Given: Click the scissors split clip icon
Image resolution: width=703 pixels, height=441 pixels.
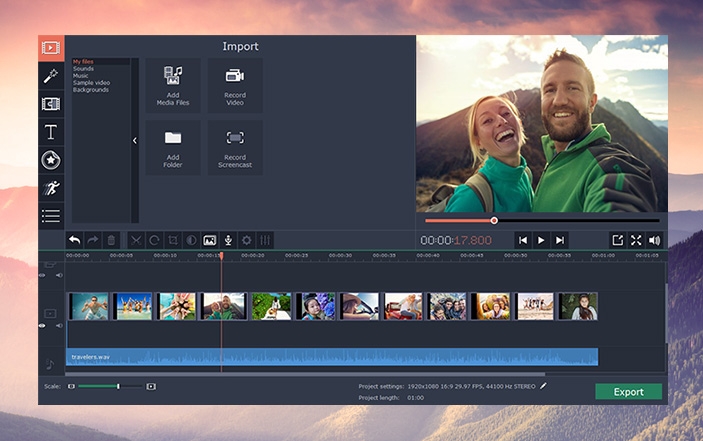Looking at the screenshot, I should pyautogui.click(x=136, y=240).
